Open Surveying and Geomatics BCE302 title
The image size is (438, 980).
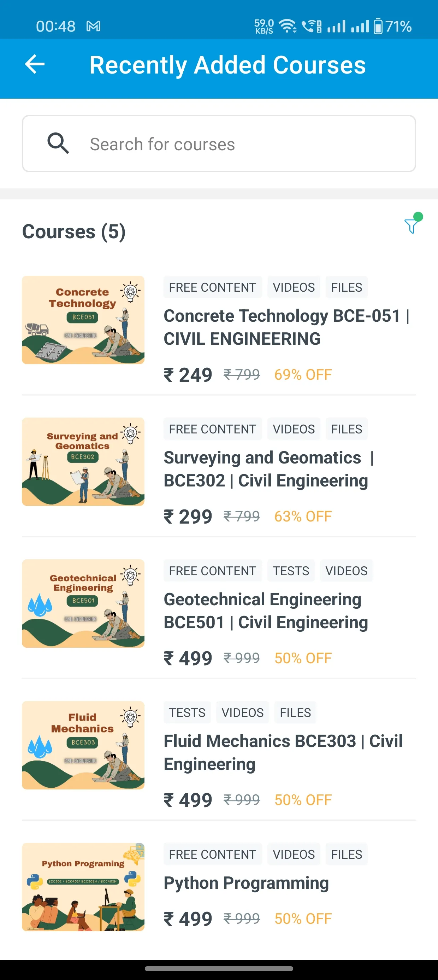[269, 469]
